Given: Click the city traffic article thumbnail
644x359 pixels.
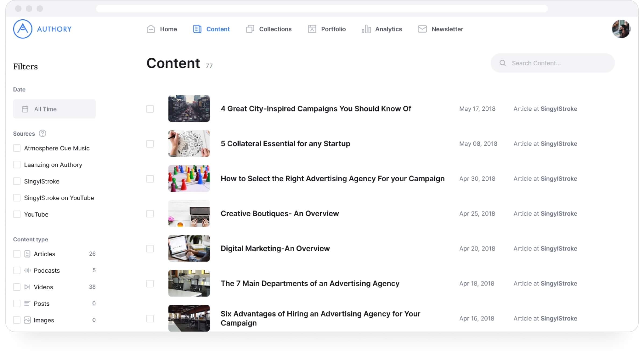Looking at the screenshot, I should (x=189, y=108).
